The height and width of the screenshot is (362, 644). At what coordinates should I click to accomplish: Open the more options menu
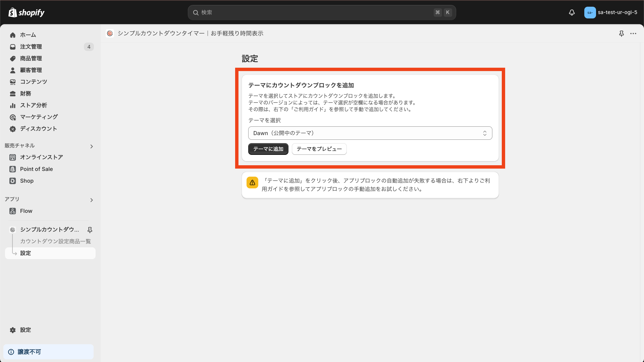pos(634,34)
